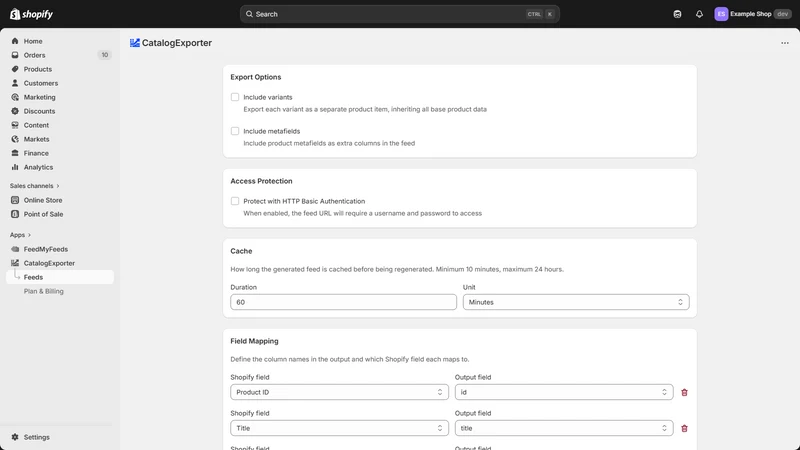Click the search magnifier icon

pyautogui.click(x=249, y=14)
